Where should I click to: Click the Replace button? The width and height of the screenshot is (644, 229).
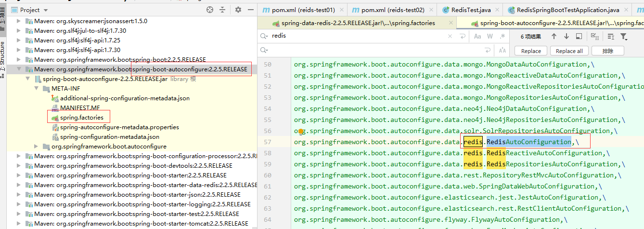531,51
